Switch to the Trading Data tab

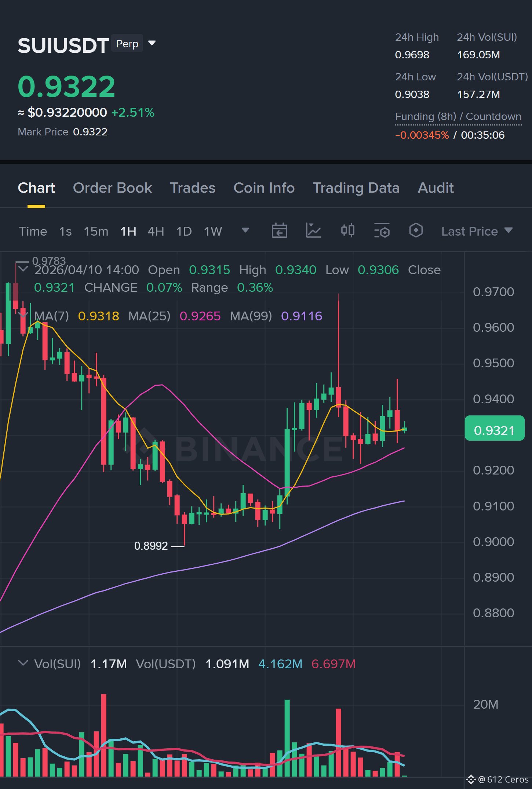pyautogui.click(x=356, y=188)
